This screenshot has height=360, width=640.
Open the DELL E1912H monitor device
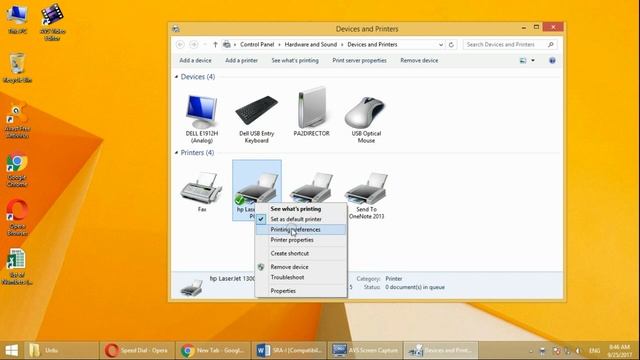coord(202,118)
